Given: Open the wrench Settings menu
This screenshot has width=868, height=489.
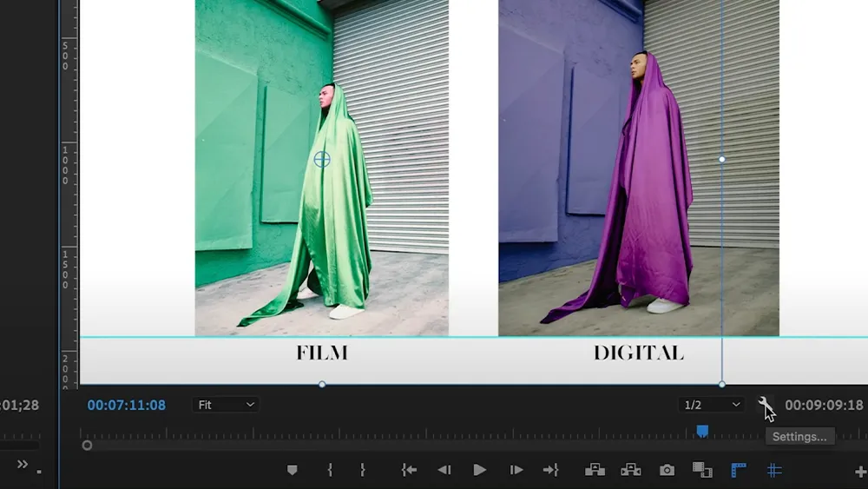Looking at the screenshot, I should click(x=765, y=404).
